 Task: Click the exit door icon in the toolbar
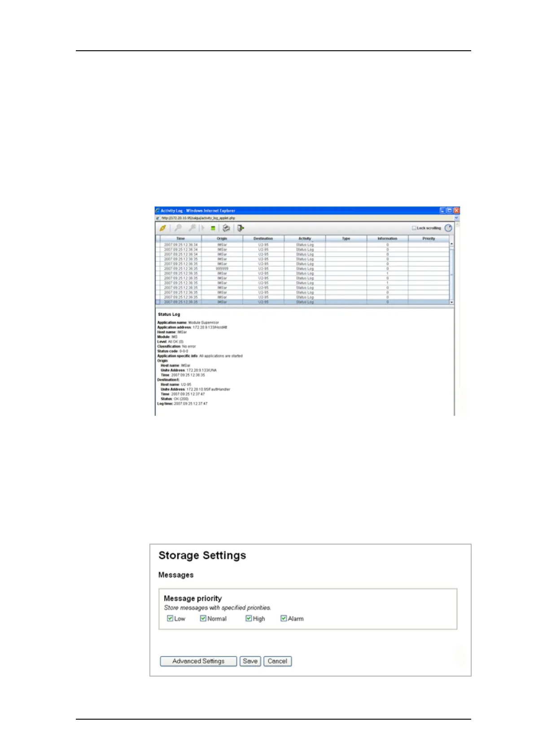(241, 228)
